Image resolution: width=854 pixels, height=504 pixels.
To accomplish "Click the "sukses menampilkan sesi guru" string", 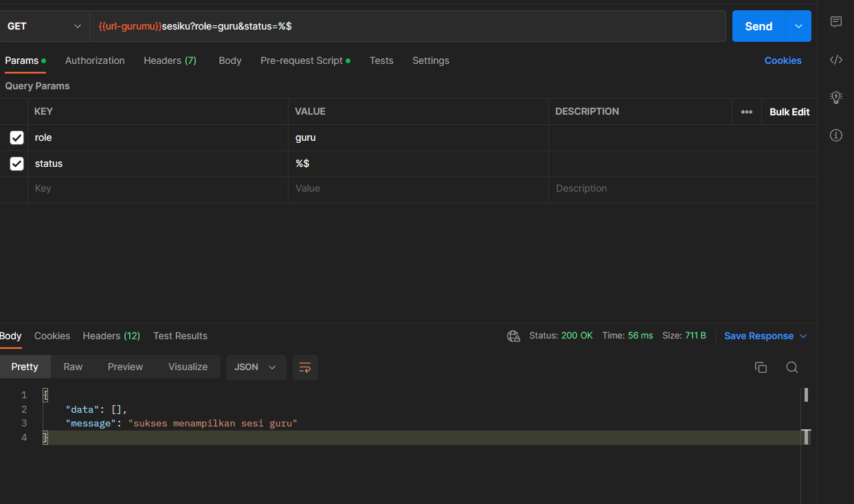I will [212, 424].
